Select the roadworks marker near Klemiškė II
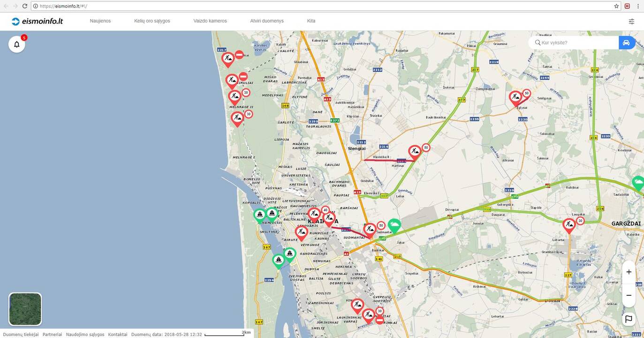Image resolution: width=644 pixels, height=338 pixels. pos(415,152)
